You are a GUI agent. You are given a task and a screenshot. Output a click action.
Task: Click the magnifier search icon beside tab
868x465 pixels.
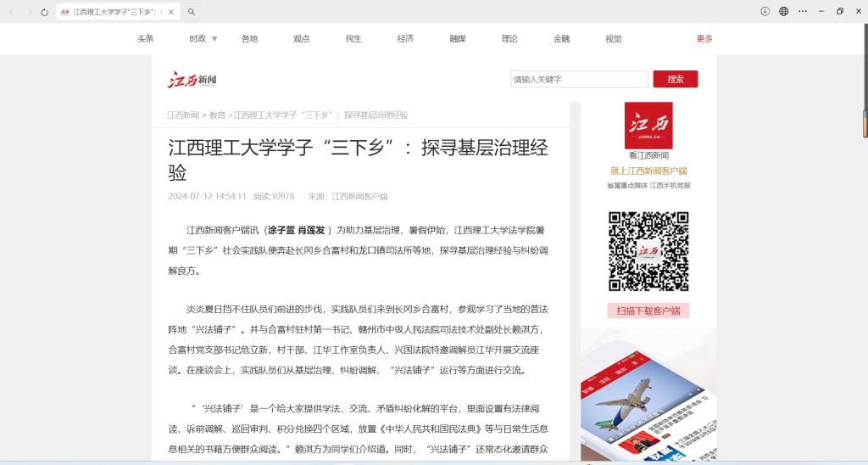pyautogui.click(x=192, y=12)
